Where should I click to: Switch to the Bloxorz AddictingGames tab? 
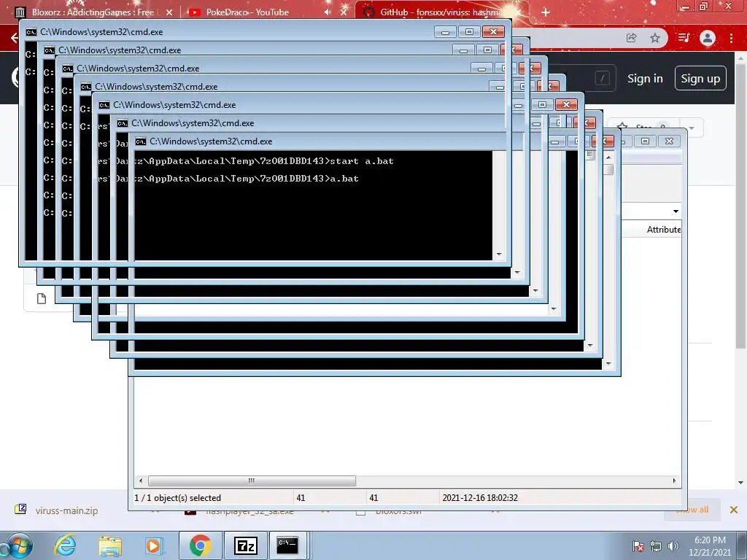(93, 12)
